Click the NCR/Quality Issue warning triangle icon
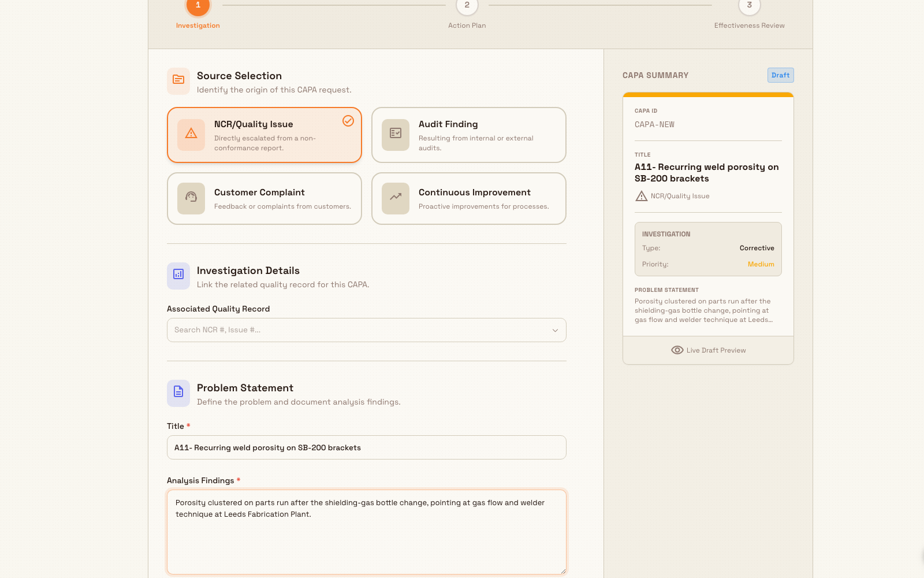 coord(191,135)
